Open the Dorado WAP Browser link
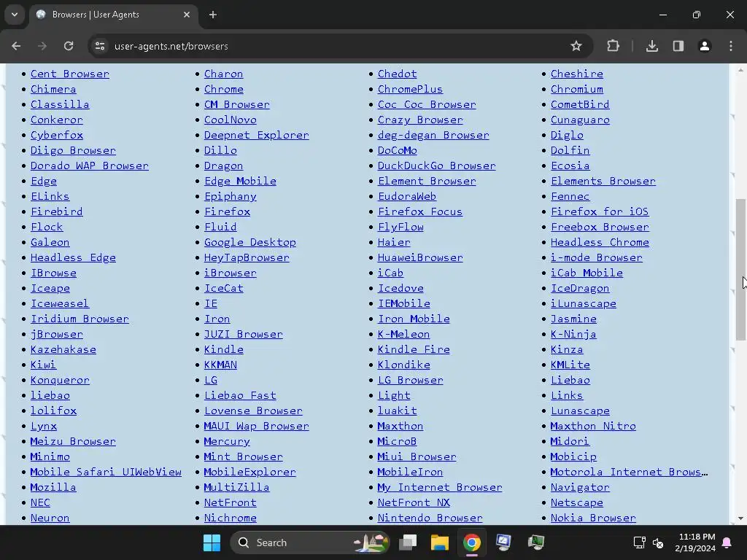 coord(90,166)
